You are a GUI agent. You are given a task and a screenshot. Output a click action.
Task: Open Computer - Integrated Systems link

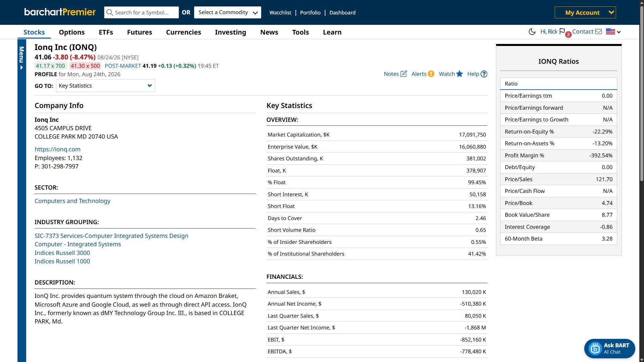click(x=78, y=244)
